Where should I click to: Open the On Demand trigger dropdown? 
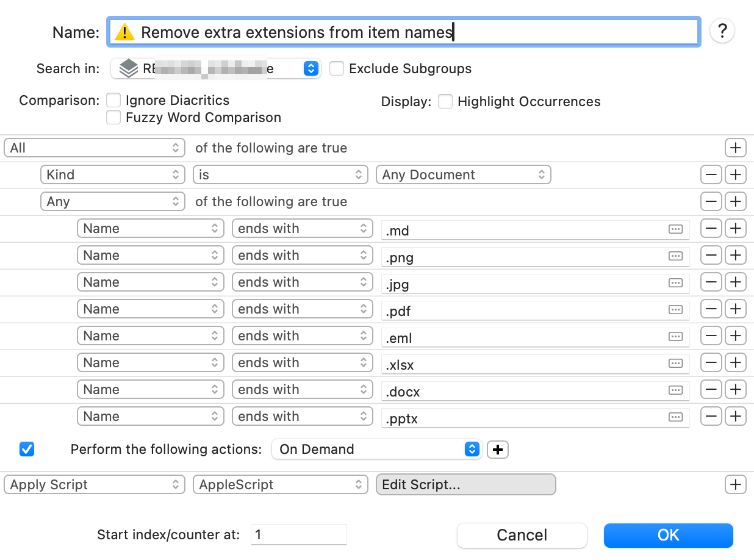(376, 450)
